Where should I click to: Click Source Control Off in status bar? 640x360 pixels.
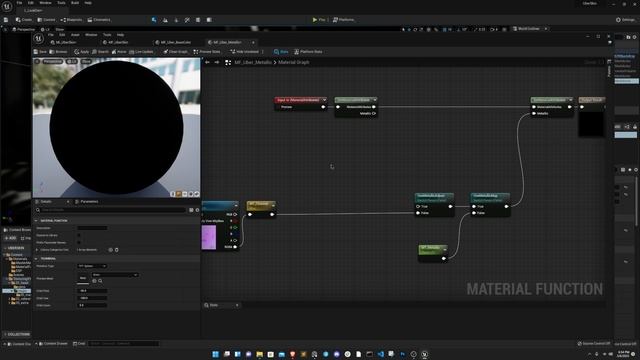[x=594, y=344]
